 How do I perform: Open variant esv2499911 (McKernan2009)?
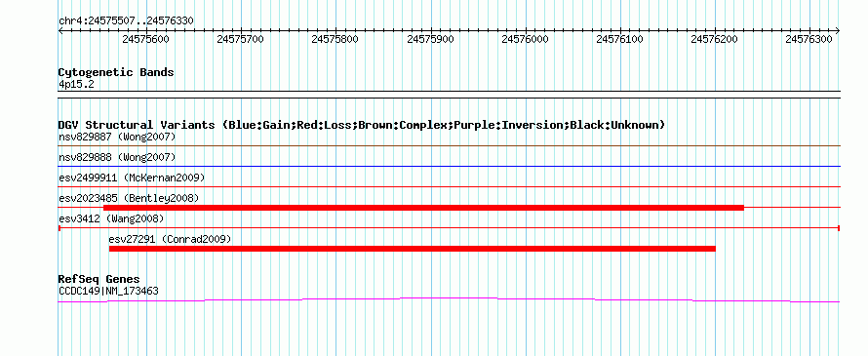(132, 178)
